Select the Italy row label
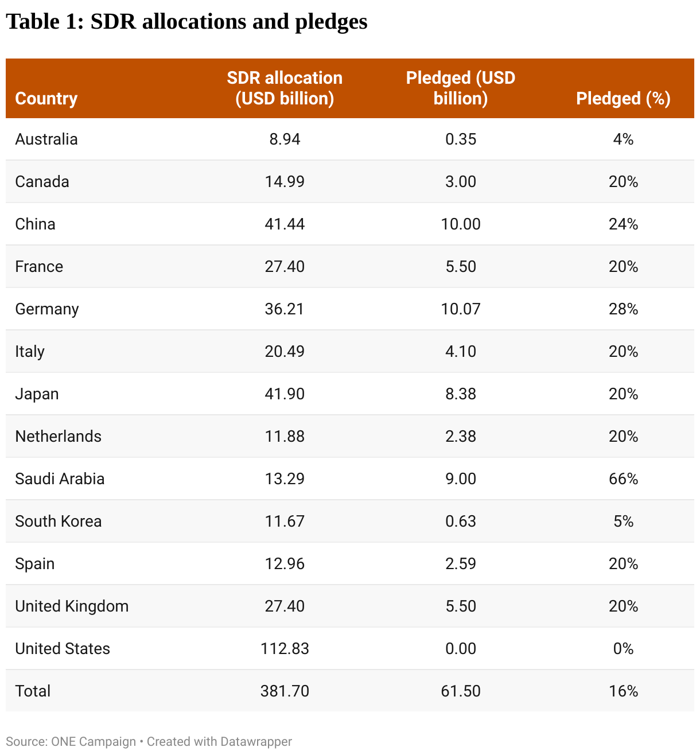700x755 pixels. [x=30, y=352]
